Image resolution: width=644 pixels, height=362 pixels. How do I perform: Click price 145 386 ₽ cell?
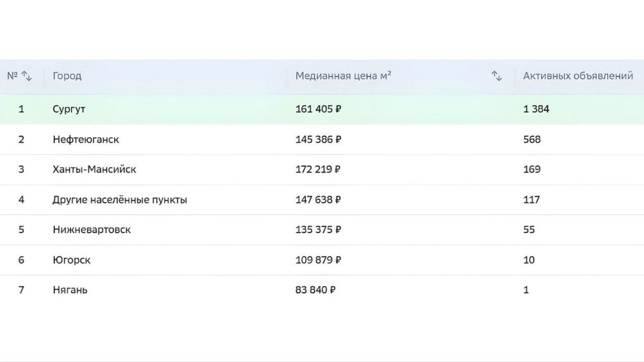318,139
